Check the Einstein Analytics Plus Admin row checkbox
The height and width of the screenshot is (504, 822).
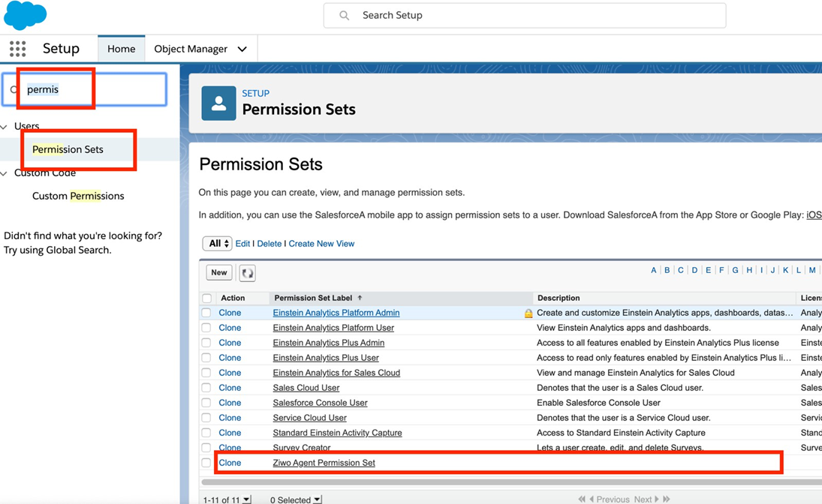206,343
